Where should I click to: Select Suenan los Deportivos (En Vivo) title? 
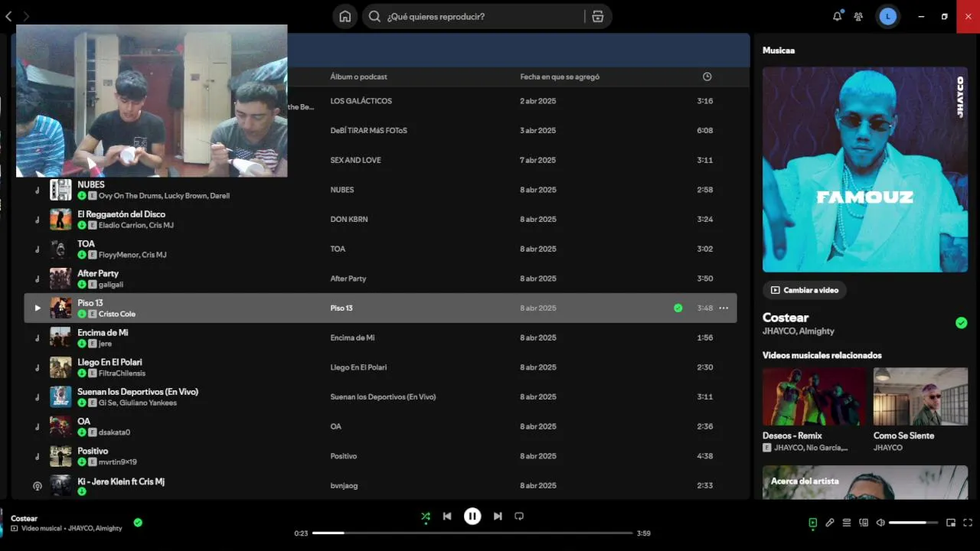point(138,392)
